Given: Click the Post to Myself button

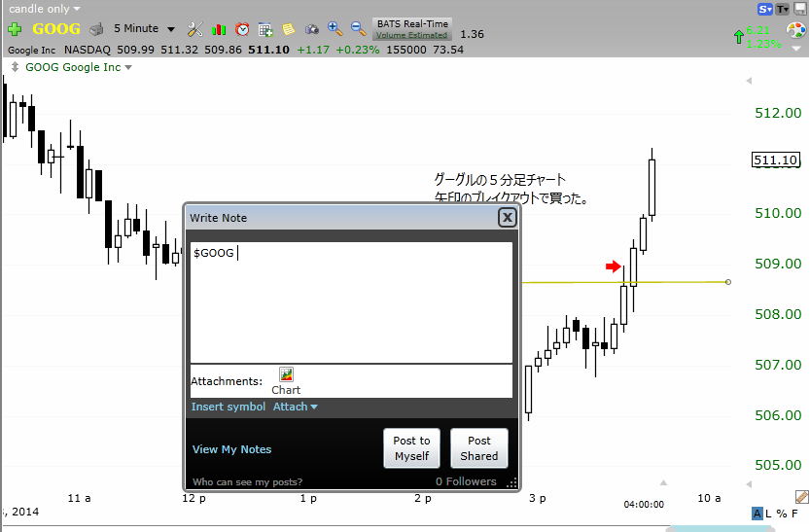Looking at the screenshot, I should (x=411, y=448).
